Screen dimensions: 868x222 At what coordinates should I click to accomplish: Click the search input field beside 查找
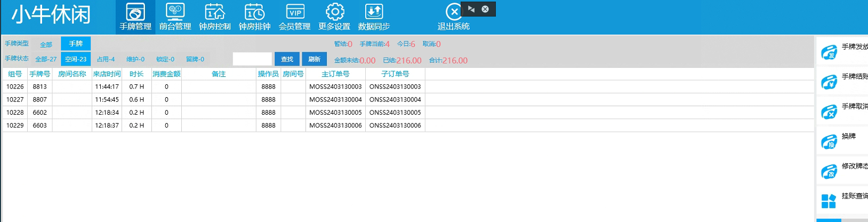[x=252, y=59]
